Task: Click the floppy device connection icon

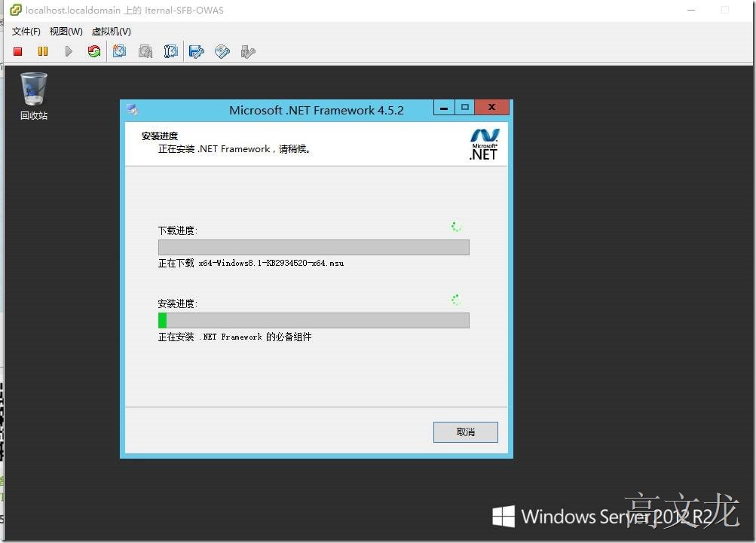Action: [x=197, y=51]
